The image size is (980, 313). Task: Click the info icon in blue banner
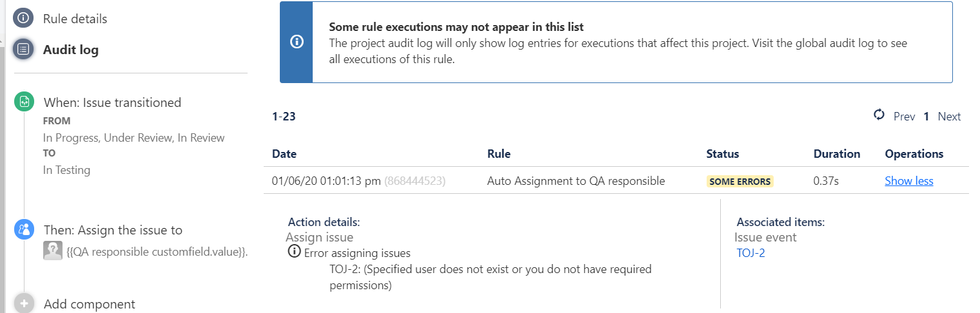(x=297, y=42)
